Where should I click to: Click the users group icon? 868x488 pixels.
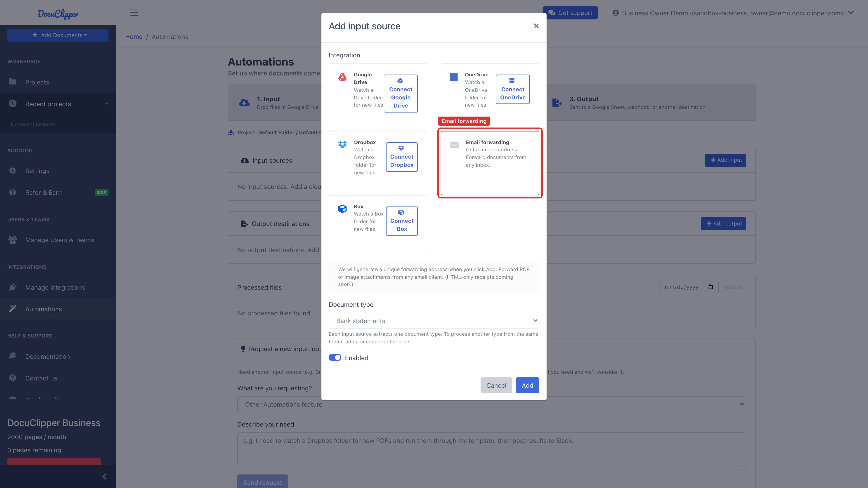tap(12, 239)
